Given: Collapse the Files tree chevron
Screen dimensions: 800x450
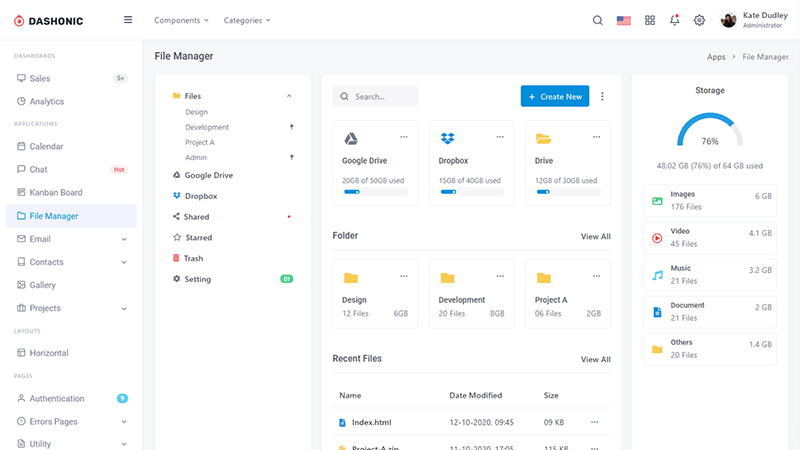Looking at the screenshot, I should tap(289, 96).
